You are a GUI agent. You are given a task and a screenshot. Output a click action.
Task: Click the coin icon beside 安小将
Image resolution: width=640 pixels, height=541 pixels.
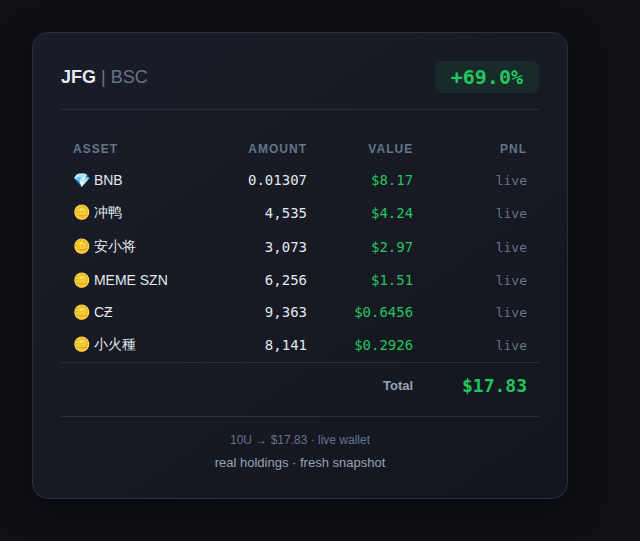pyautogui.click(x=82, y=246)
